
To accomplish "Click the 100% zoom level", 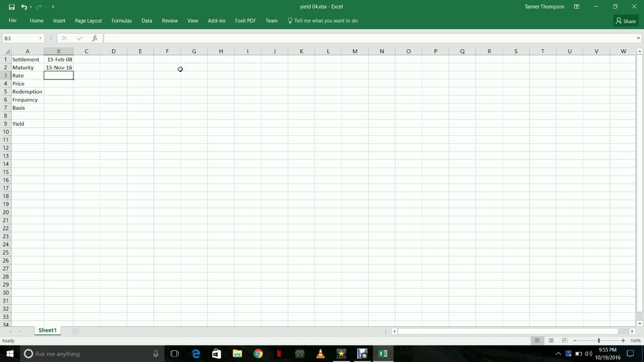I will (x=635, y=340).
